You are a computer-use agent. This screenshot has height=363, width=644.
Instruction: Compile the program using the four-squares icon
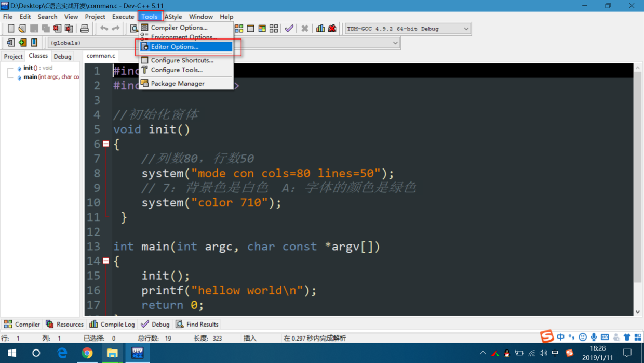(239, 29)
